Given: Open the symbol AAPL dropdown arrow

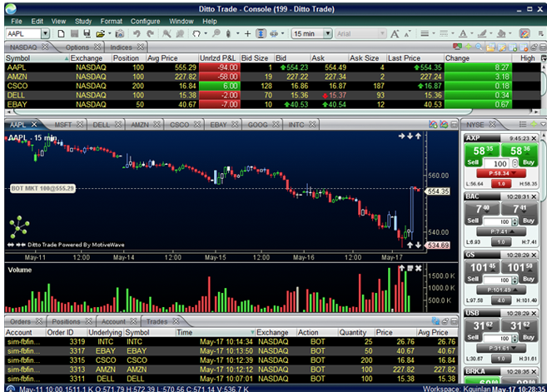Looking at the screenshot, I should tap(45, 33).
